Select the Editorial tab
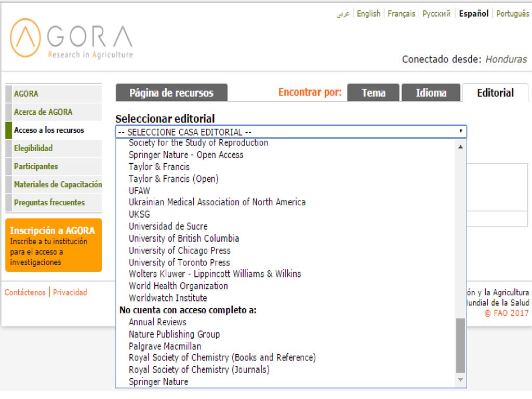 (495, 92)
